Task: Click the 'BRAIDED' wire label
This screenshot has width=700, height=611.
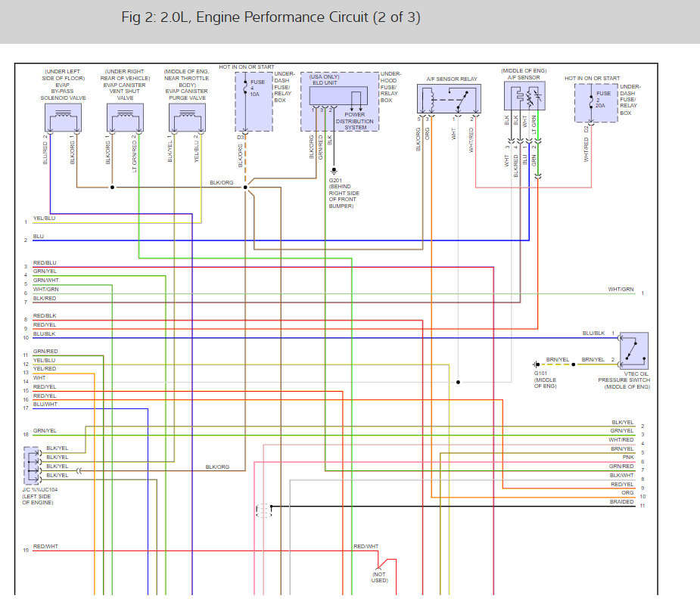Action: pos(622,502)
